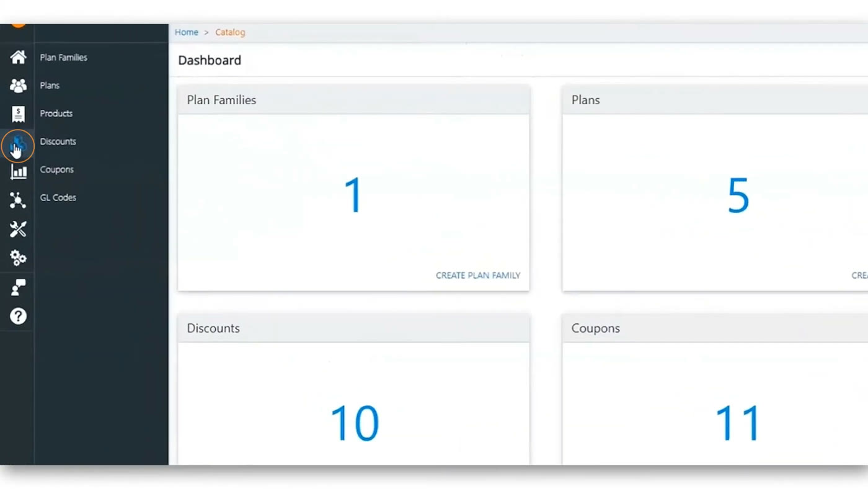Select the Catalog icon in the sidebar
The height and width of the screenshot is (489, 868).
tap(17, 146)
